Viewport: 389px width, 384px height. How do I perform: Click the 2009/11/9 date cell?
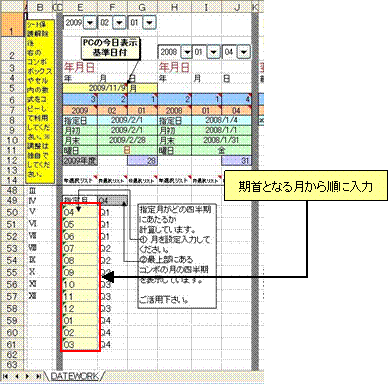coord(95,88)
